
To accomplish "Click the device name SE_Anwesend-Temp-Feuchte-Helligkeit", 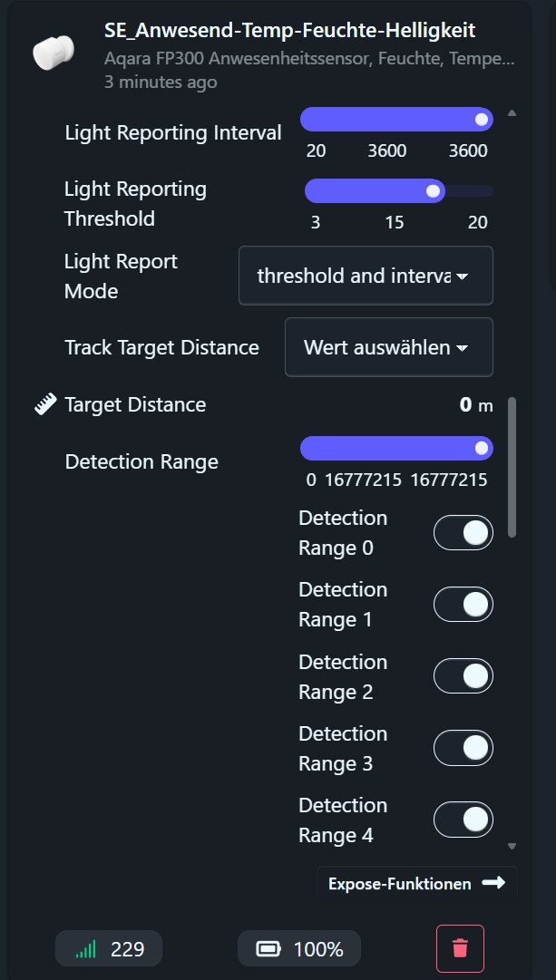I will [x=290, y=31].
